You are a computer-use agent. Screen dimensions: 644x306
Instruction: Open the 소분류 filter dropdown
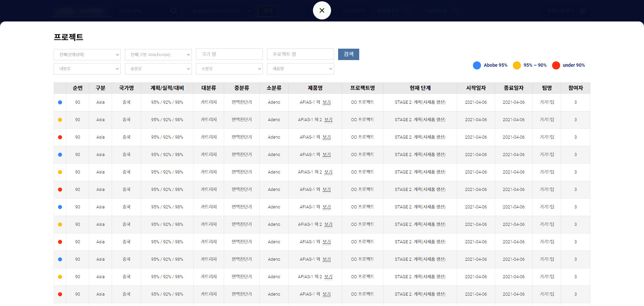click(229, 69)
